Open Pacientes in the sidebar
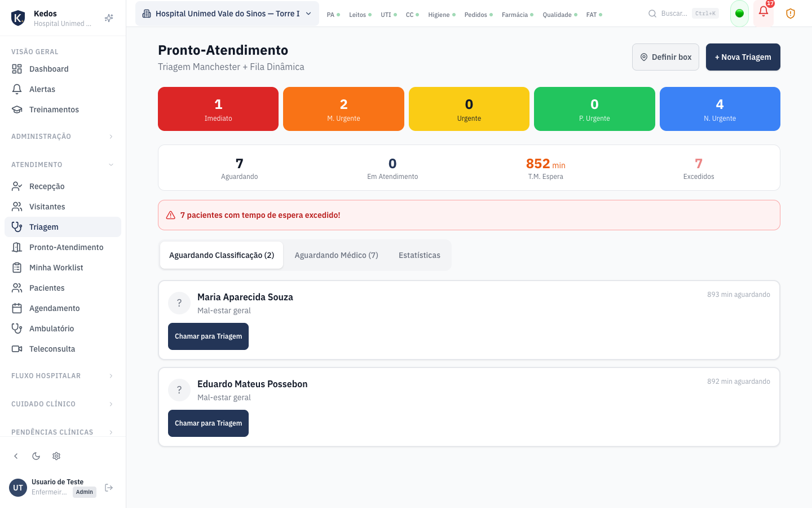812x508 pixels. click(x=63, y=288)
